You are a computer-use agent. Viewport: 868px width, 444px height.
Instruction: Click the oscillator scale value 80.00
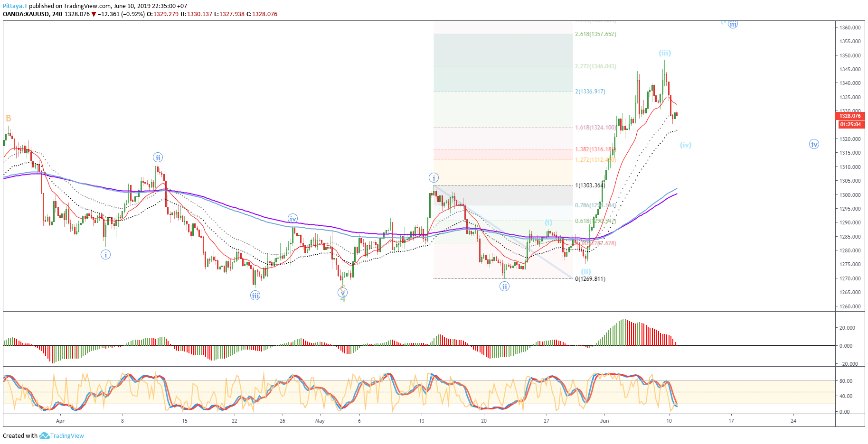[x=846, y=381]
